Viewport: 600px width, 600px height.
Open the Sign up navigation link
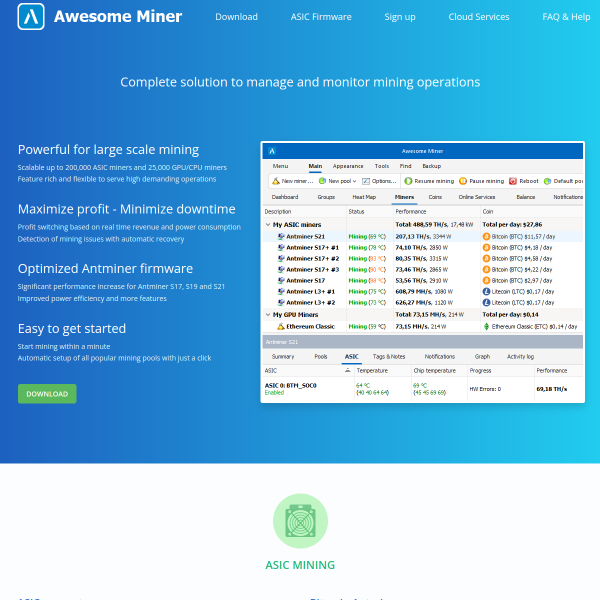400,17
